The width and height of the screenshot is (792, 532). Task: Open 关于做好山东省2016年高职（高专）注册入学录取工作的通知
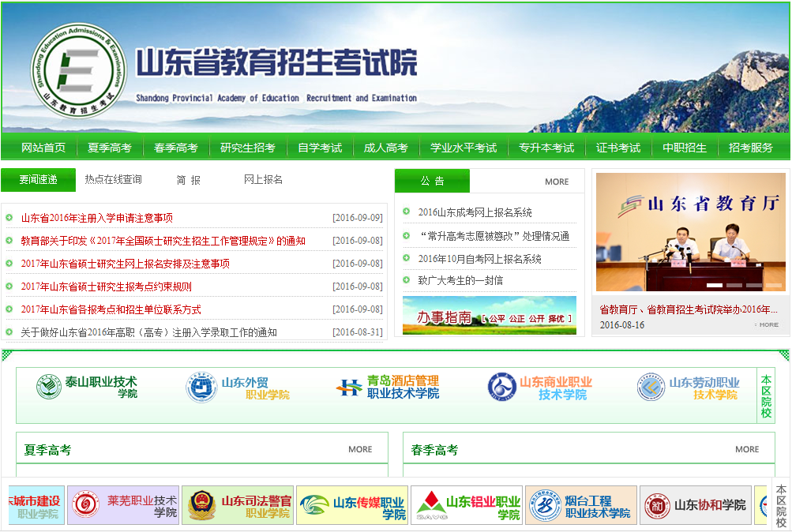pos(149,332)
